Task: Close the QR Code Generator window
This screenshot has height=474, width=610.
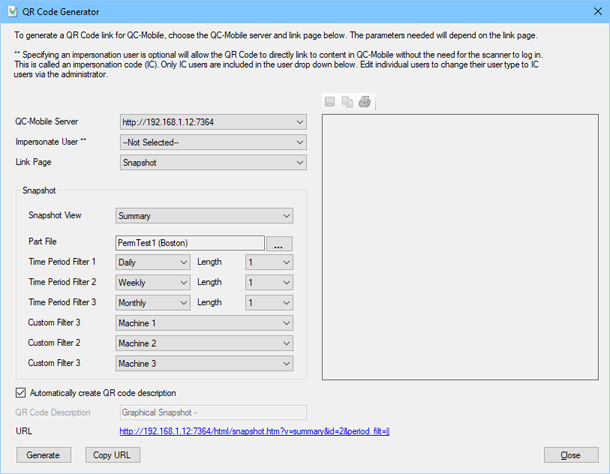Action: pyautogui.click(x=598, y=12)
